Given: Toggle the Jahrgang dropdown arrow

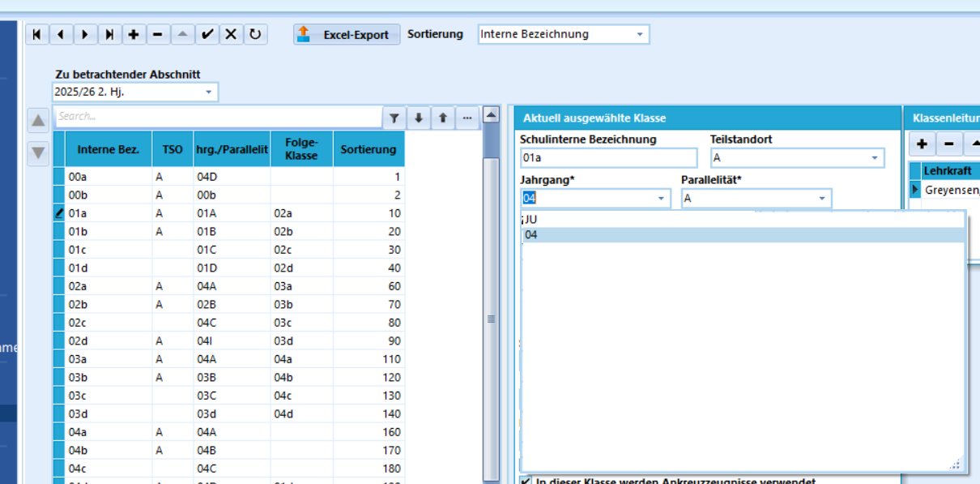Looking at the screenshot, I should point(661,199).
